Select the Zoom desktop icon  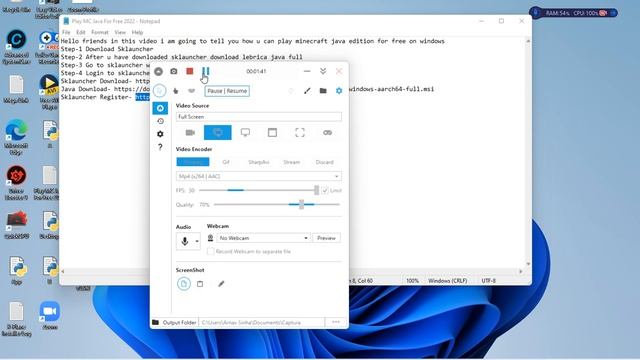50,315
